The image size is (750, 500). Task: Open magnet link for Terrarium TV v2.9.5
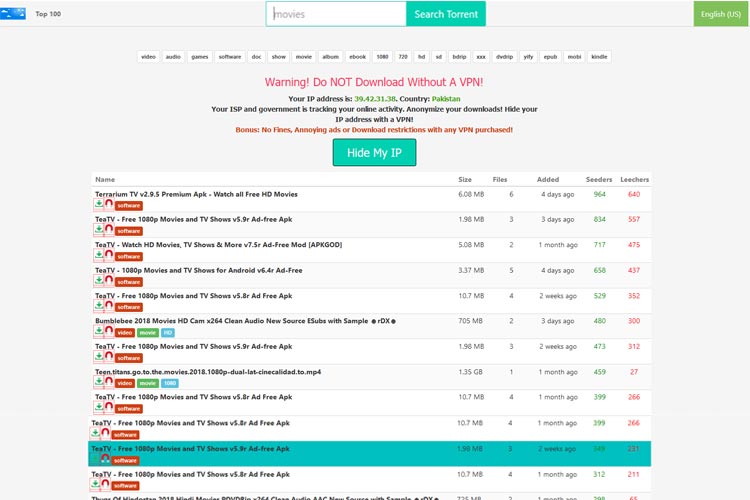click(109, 204)
